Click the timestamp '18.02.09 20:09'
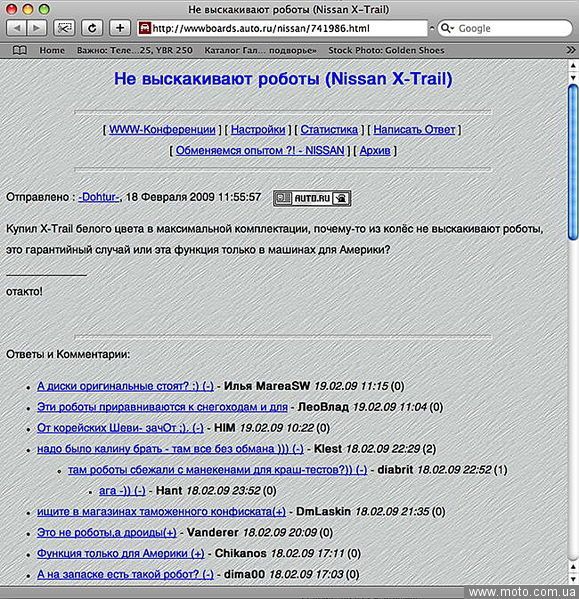Viewport: 579px width, 599px height. tap(280, 533)
